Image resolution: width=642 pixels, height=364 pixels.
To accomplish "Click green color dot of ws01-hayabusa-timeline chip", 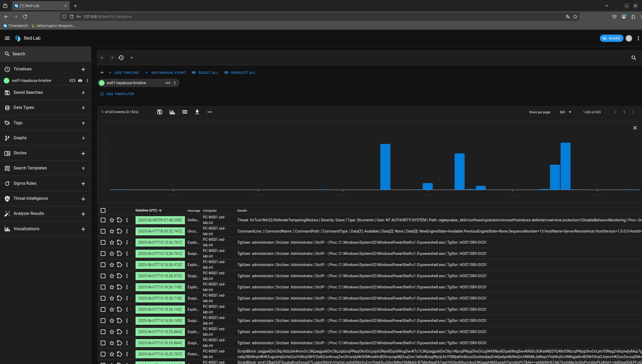I will (x=102, y=83).
